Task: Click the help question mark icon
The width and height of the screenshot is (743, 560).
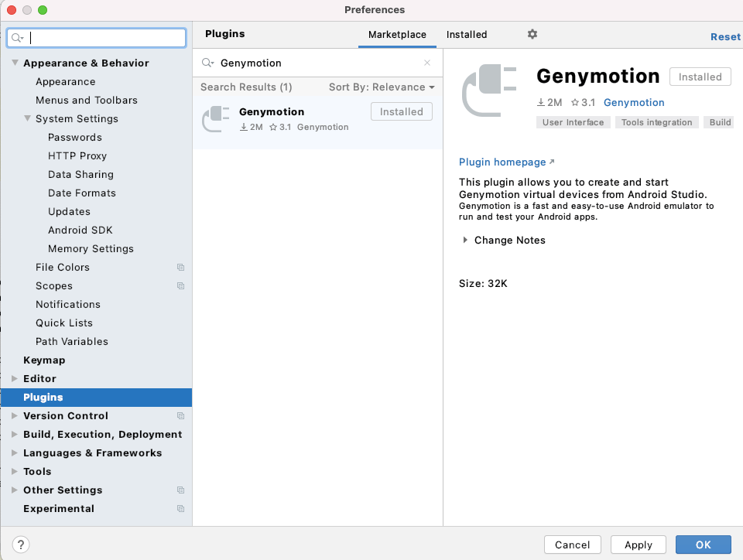Action: tap(20, 545)
